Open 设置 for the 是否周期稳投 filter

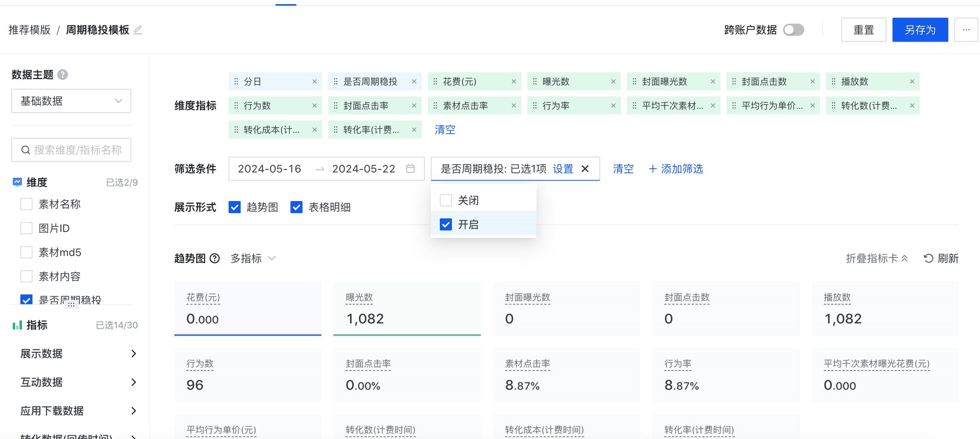563,169
